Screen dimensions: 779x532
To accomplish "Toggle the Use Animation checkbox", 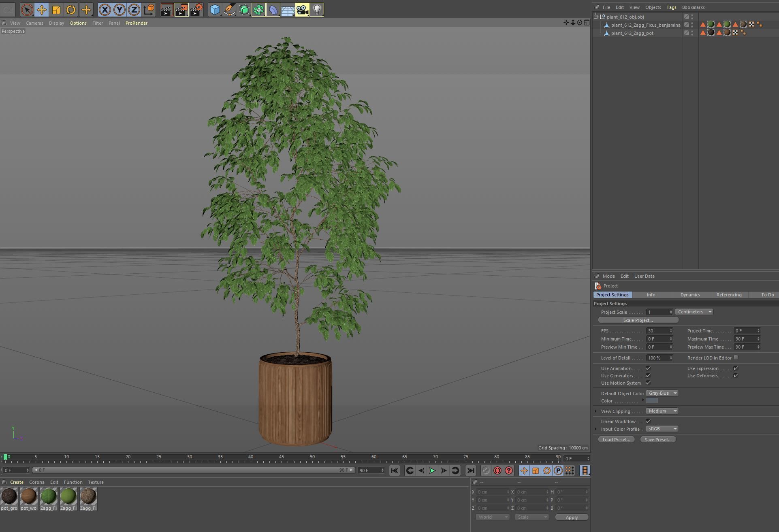I will [648, 368].
